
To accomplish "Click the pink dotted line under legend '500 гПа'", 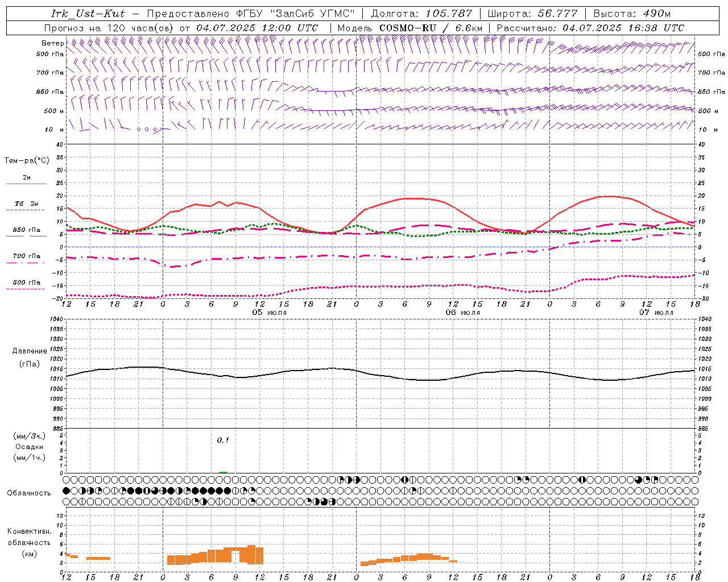I will point(26,289).
